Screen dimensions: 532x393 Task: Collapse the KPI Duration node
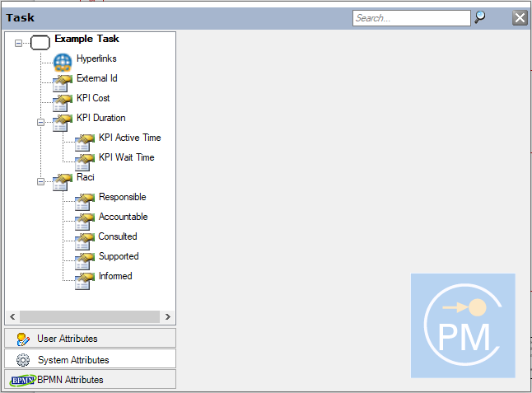pos(40,122)
